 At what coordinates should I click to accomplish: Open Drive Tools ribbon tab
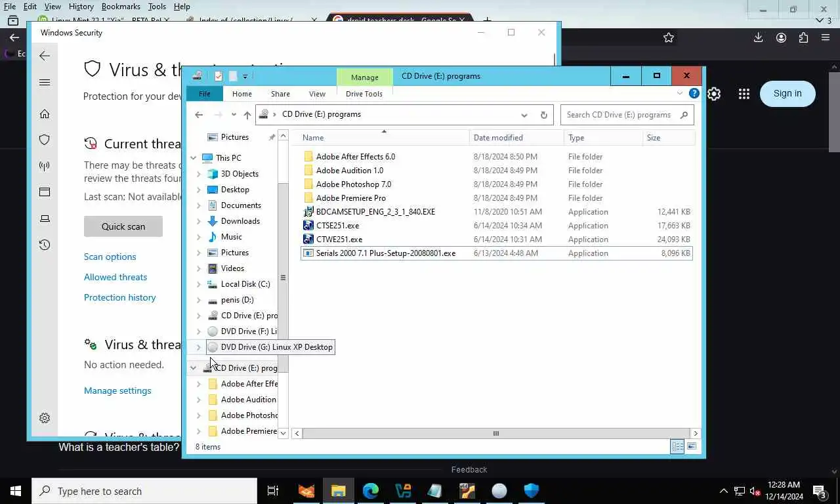pyautogui.click(x=364, y=94)
